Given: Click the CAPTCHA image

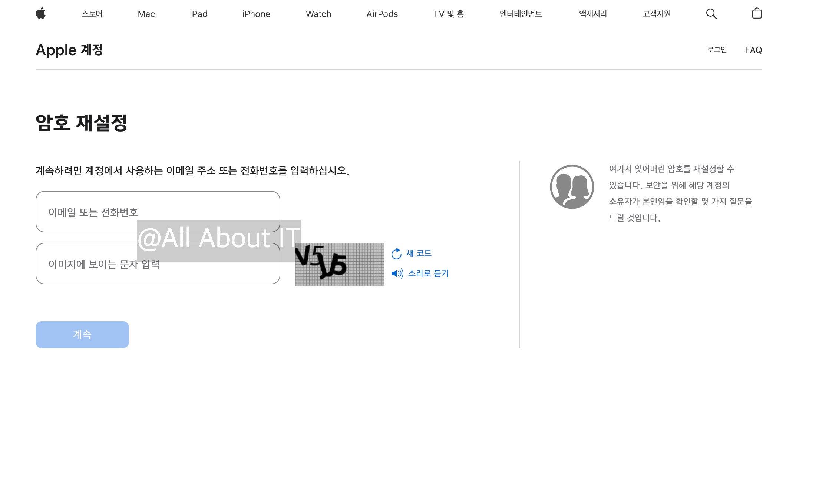Looking at the screenshot, I should click(339, 264).
